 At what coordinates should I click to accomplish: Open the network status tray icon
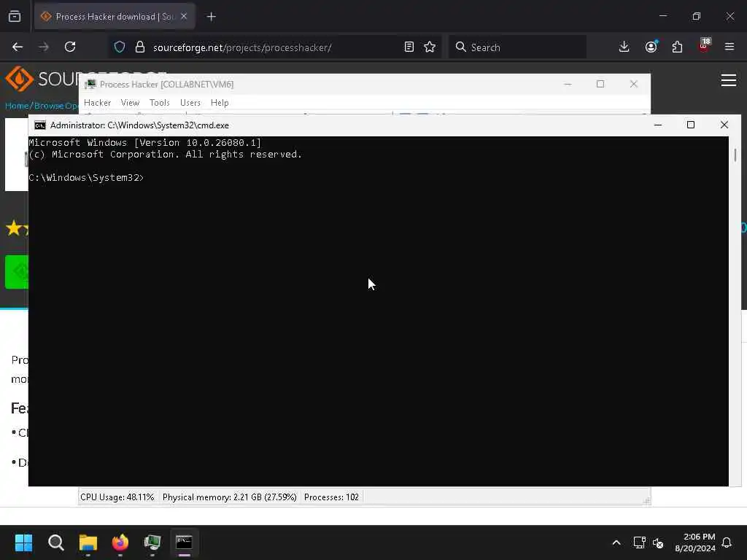pos(639,542)
